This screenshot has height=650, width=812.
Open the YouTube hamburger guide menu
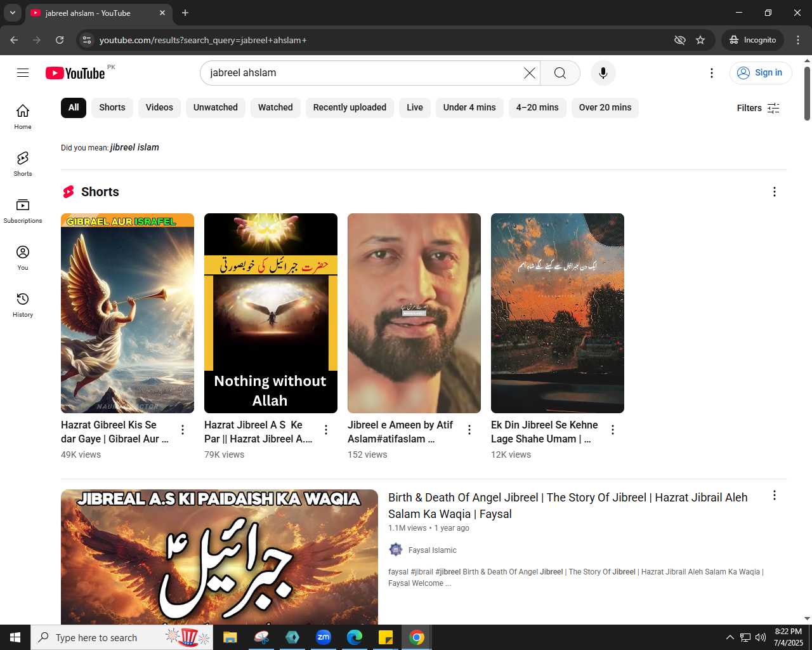(x=23, y=73)
